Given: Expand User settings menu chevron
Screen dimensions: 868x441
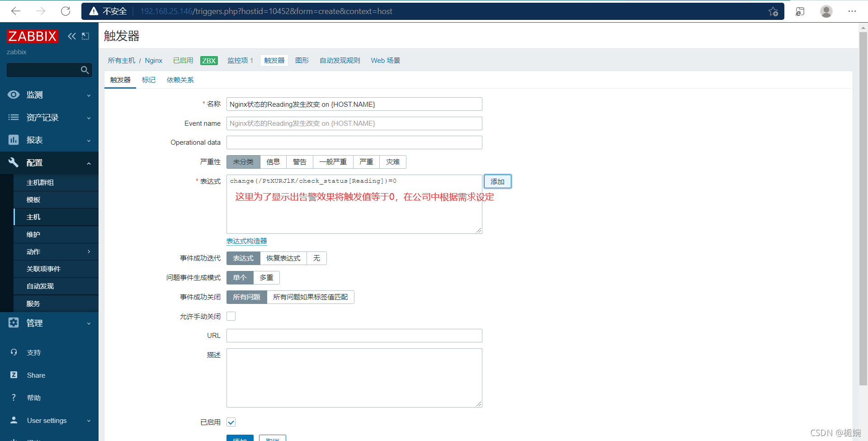Looking at the screenshot, I should pyautogui.click(x=89, y=421).
